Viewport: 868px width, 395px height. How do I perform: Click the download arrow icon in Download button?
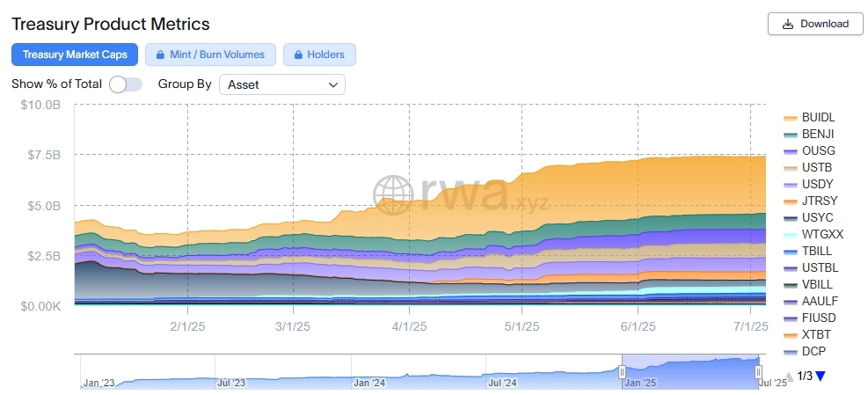tap(787, 24)
